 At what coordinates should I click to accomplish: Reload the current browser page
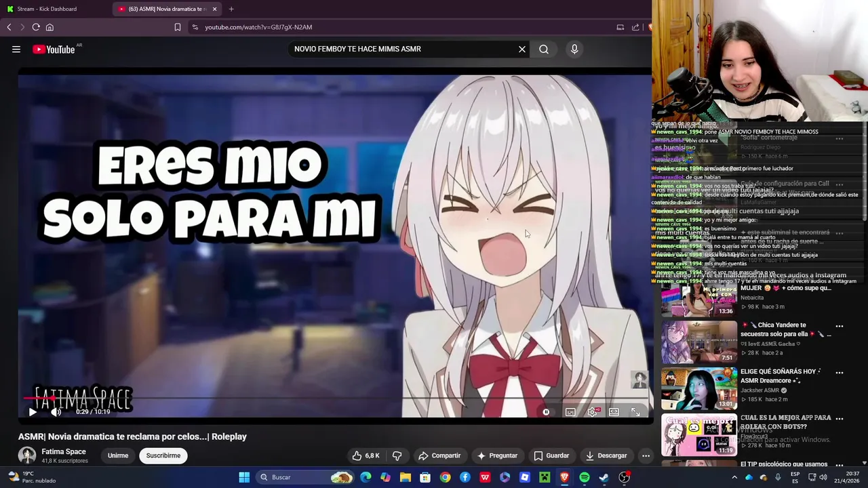point(36,27)
